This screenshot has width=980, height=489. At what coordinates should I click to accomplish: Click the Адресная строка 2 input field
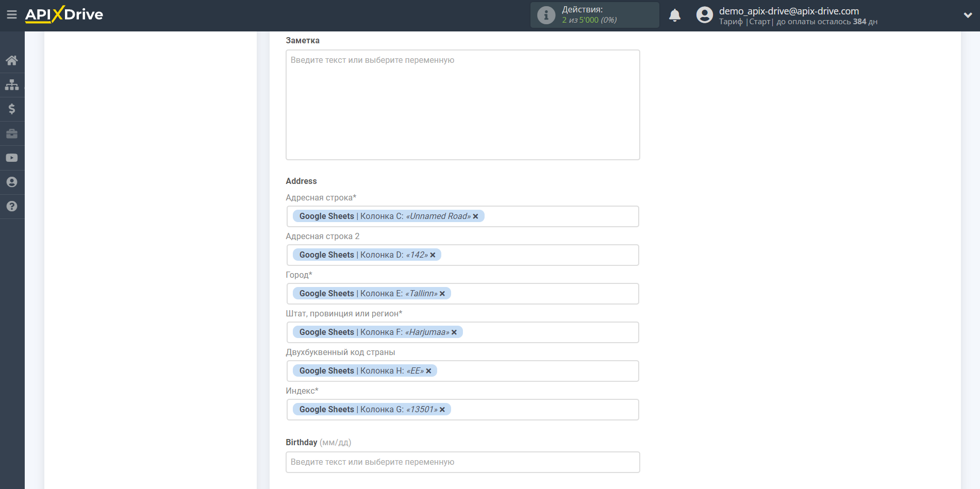coord(463,255)
